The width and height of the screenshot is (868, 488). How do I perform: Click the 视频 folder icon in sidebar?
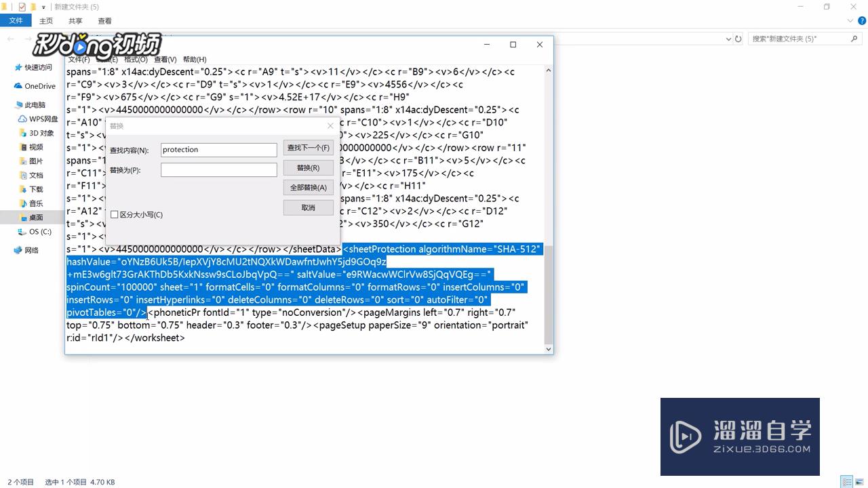[22, 147]
